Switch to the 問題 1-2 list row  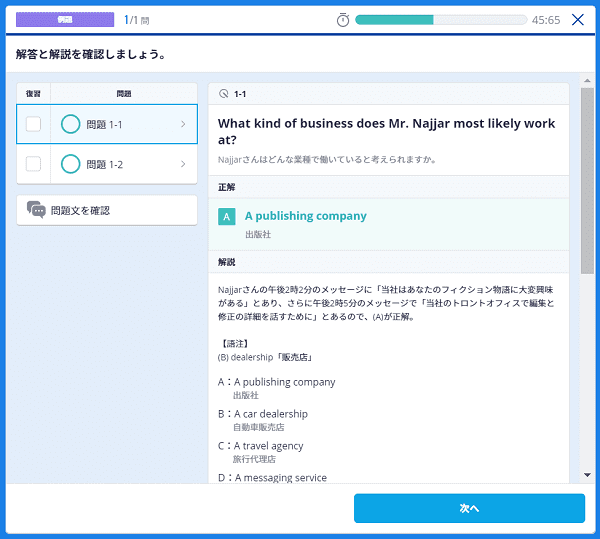click(x=120, y=164)
